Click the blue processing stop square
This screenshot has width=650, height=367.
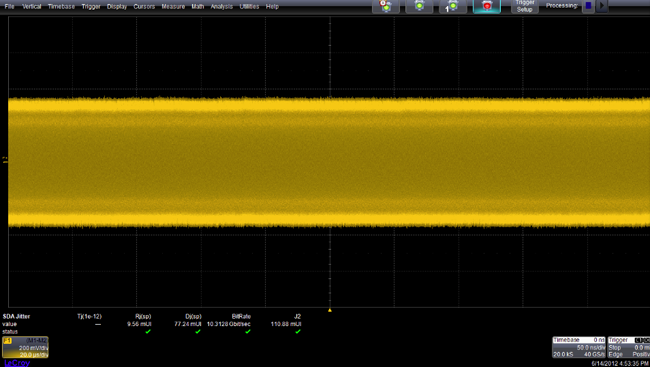(588, 6)
